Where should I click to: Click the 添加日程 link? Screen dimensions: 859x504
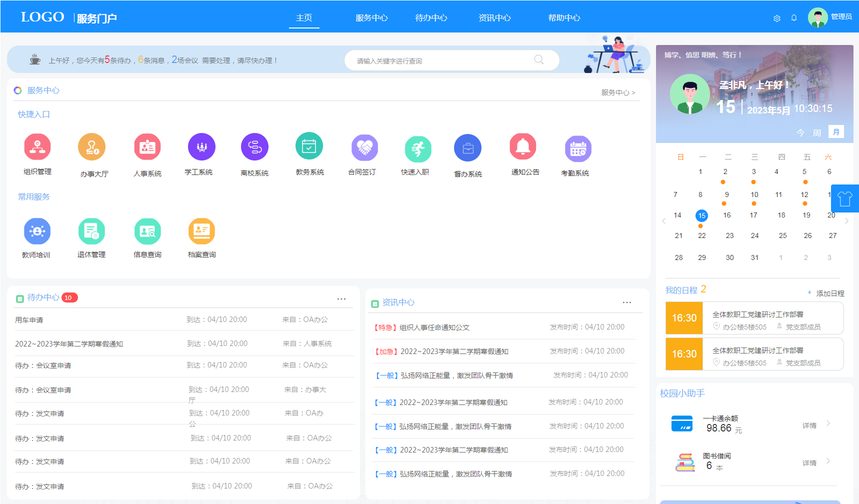826,293
